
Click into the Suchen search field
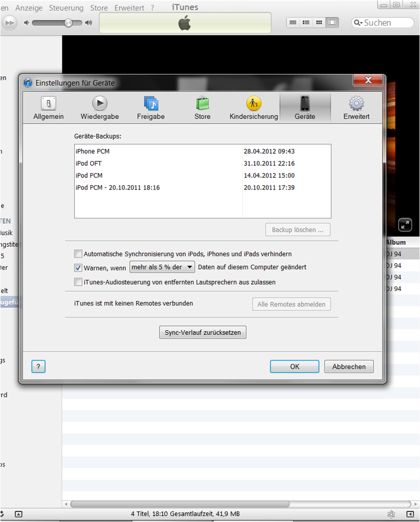click(383, 23)
